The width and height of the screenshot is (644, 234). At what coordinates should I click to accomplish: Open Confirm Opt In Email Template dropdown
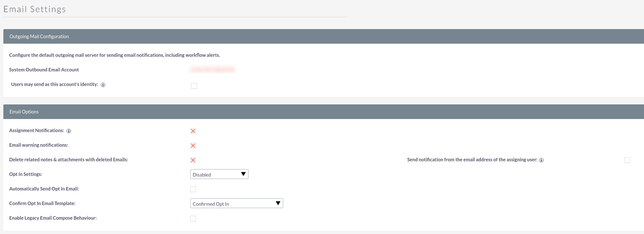coord(236,203)
